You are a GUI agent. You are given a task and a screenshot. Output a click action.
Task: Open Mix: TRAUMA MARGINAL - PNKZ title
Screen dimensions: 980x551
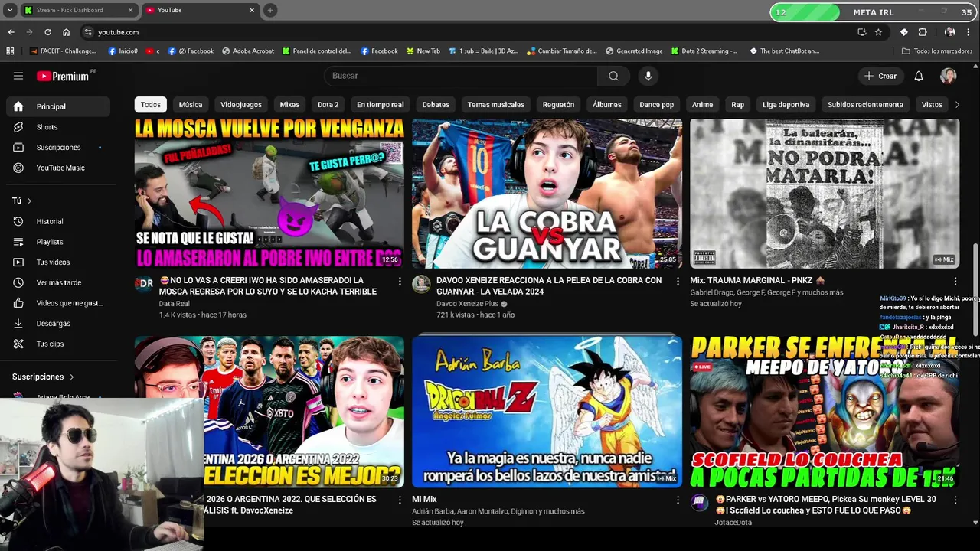757,281
